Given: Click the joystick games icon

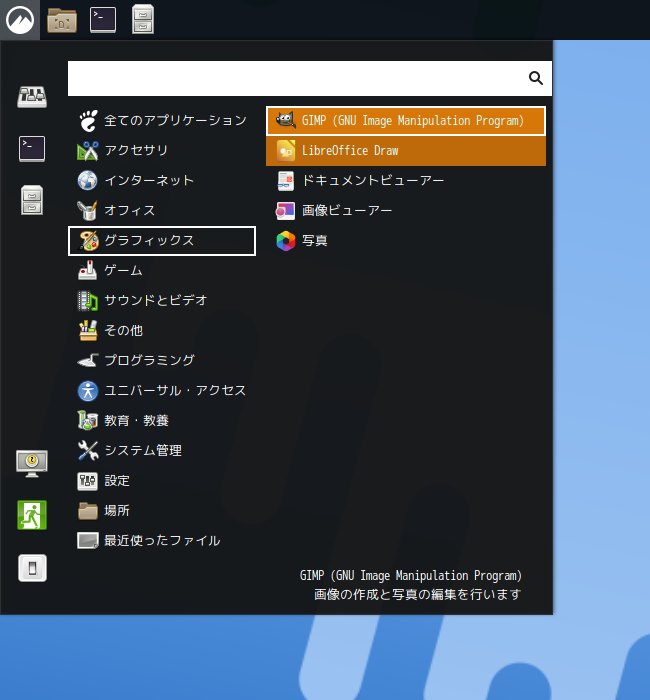Looking at the screenshot, I should 88,270.
